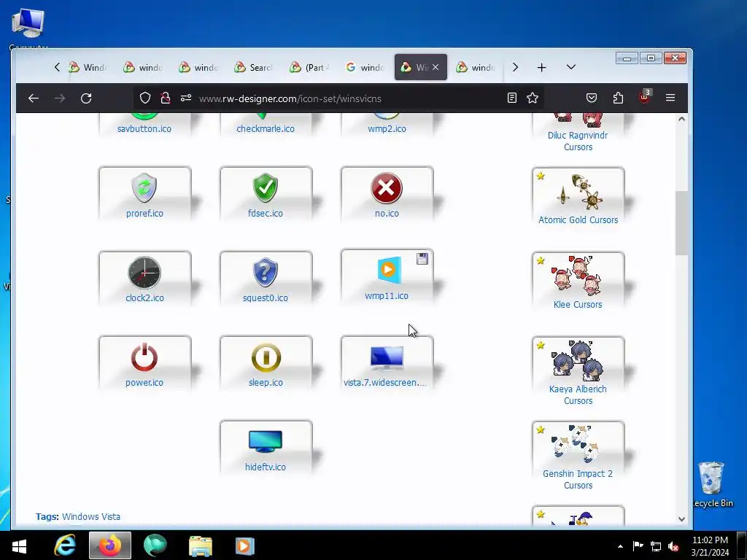The height and width of the screenshot is (560, 747).
Task: Toggle reader view in the address bar
Action: tap(512, 98)
